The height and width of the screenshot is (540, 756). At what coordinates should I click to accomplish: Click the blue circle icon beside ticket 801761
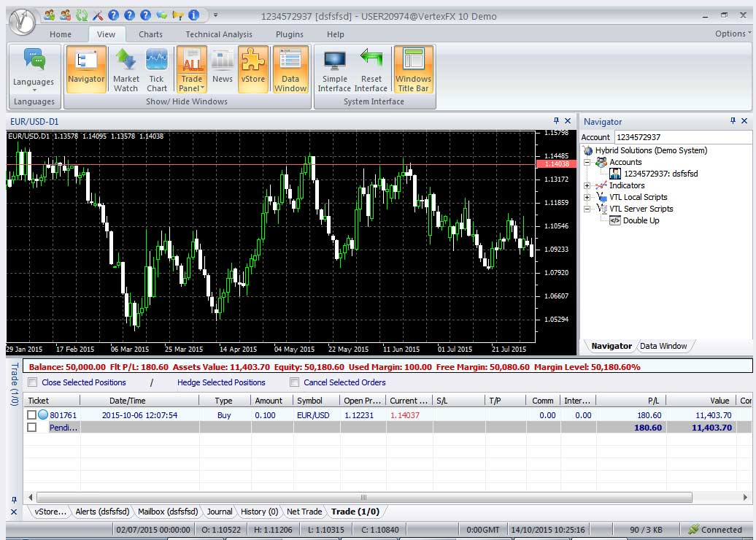(43, 414)
